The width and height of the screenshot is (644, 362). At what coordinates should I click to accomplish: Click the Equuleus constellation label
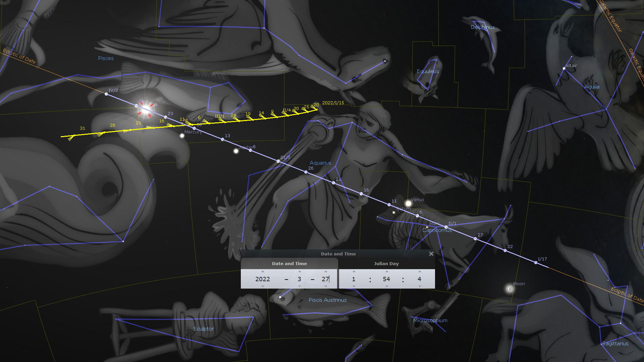[428, 71]
